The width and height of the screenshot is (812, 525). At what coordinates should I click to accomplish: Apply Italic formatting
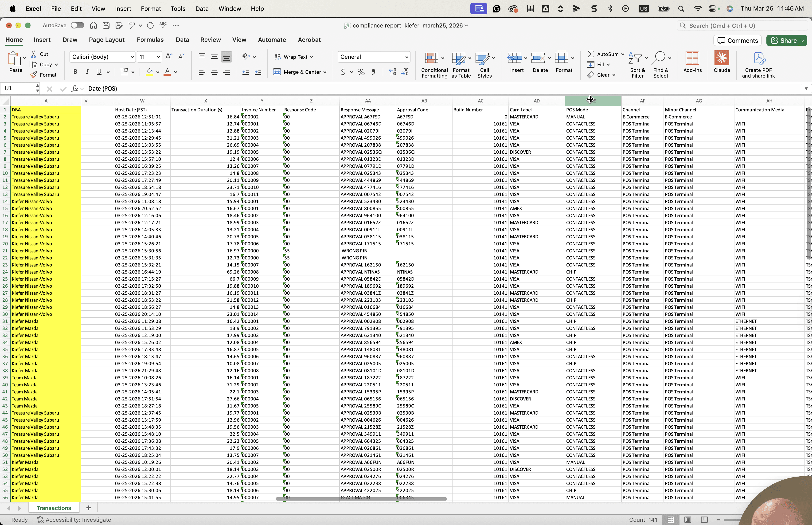click(x=87, y=72)
